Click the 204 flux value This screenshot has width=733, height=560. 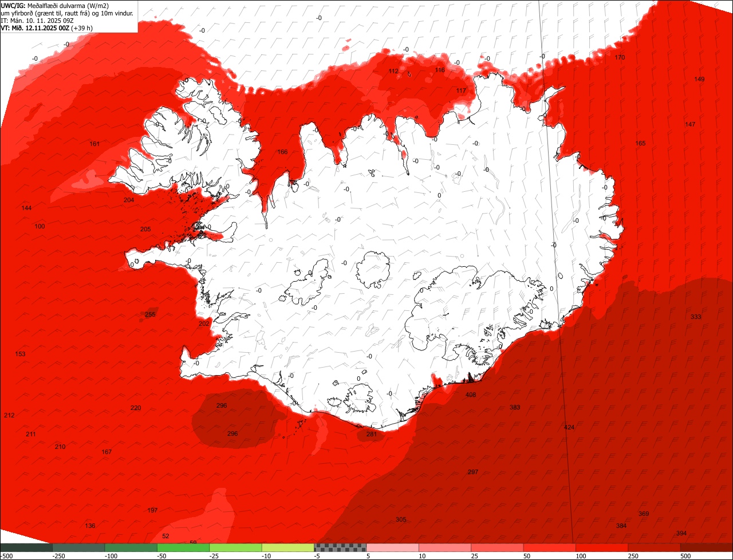(x=129, y=200)
